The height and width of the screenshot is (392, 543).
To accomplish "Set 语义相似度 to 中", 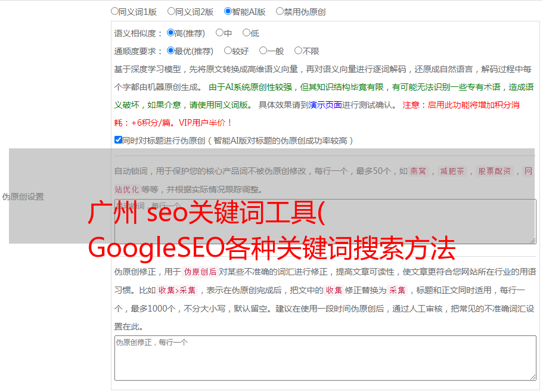I will point(219,33).
